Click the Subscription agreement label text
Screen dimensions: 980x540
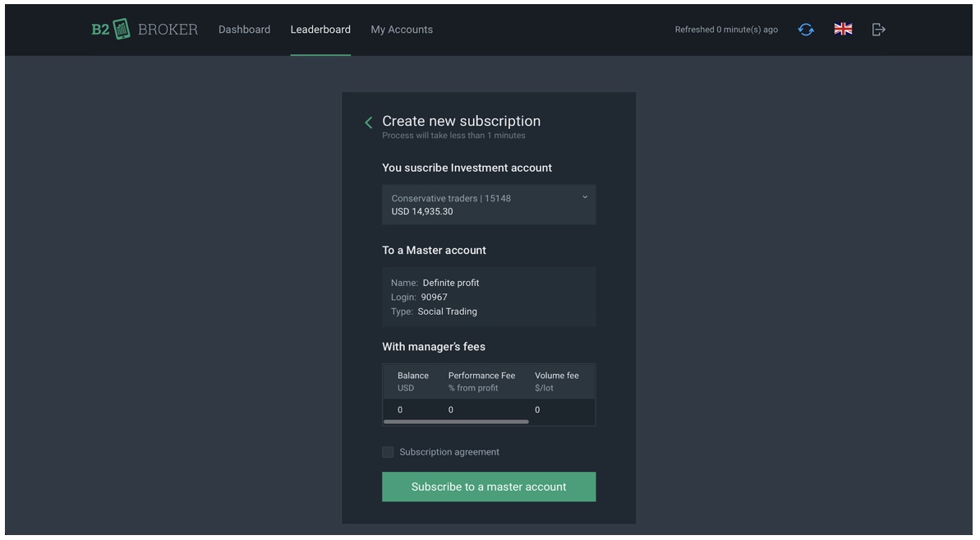click(449, 452)
